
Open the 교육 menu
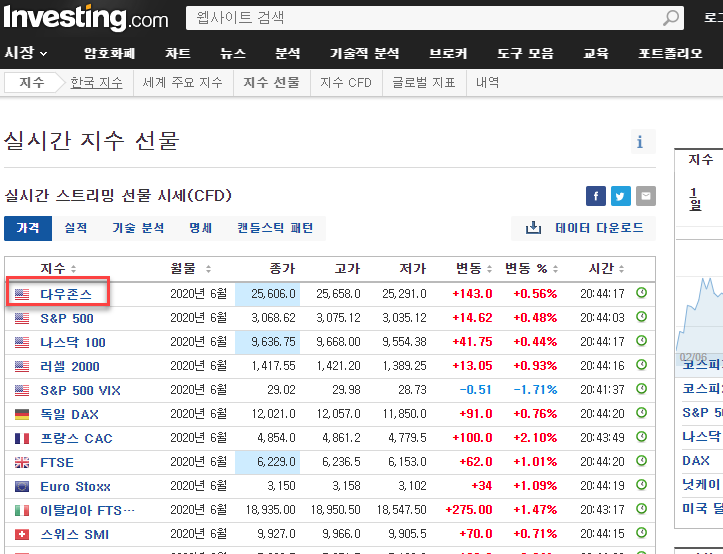tap(596, 53)
